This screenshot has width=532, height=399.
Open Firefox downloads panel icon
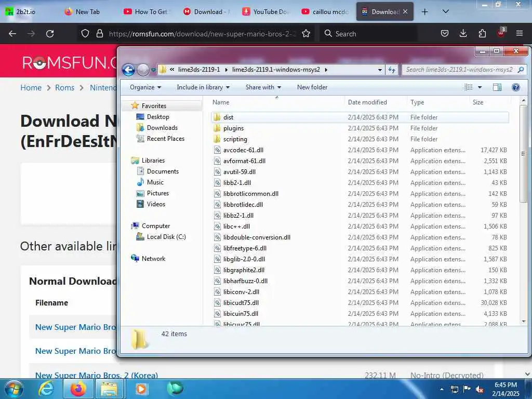(x=463, y=34)
